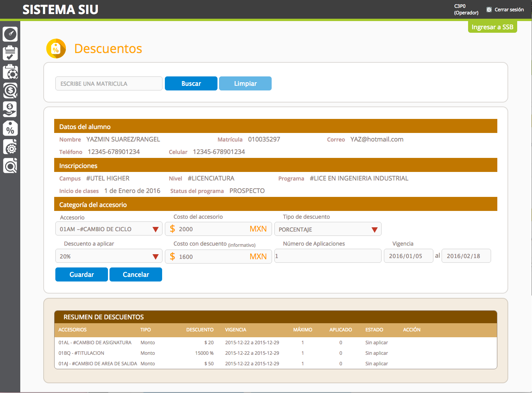This screenshot has width=532, height=393.
Task: Click the Vigencia end date 2016/02/18
Action: point(466,256)
